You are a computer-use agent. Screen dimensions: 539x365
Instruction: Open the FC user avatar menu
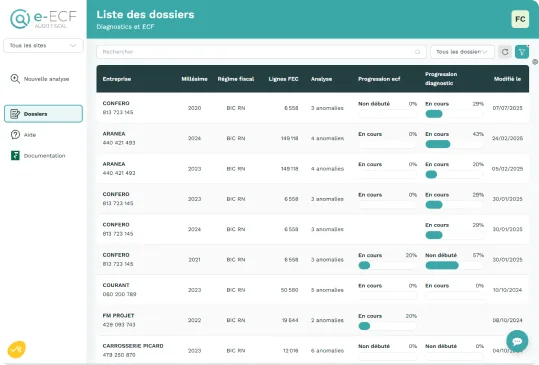tap(520, 19)
